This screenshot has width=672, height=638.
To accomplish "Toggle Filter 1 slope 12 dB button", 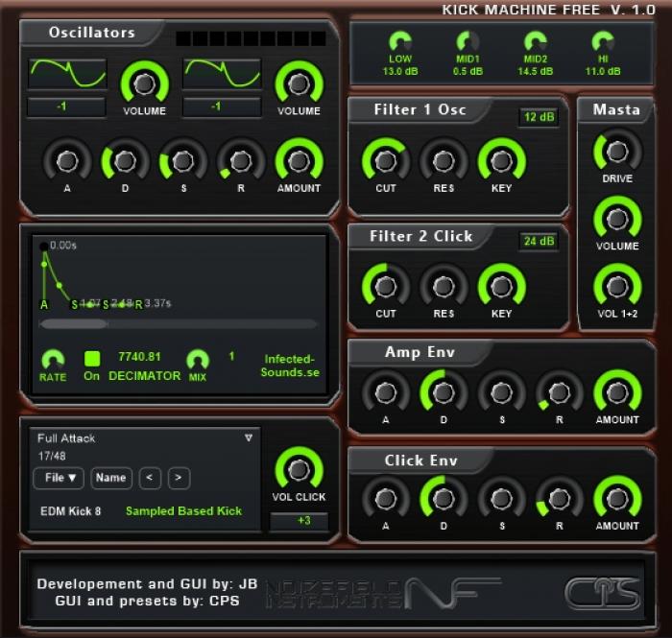I will coord(539,118).
